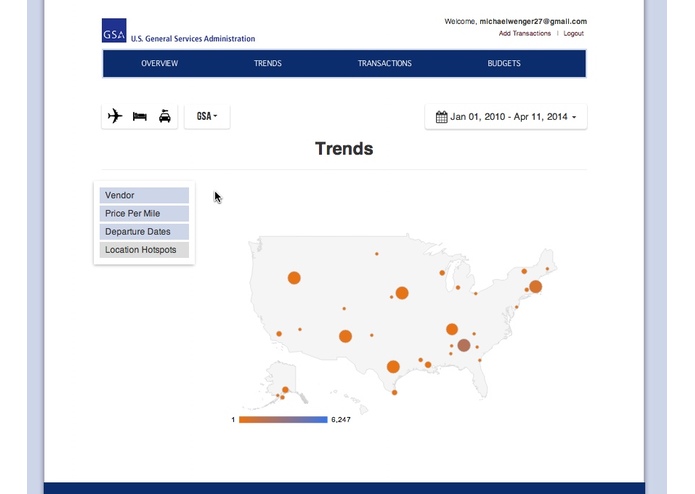695x494 pixels.
Task: Select the airplane flights filter icon
Action: [x=115, y=116]
